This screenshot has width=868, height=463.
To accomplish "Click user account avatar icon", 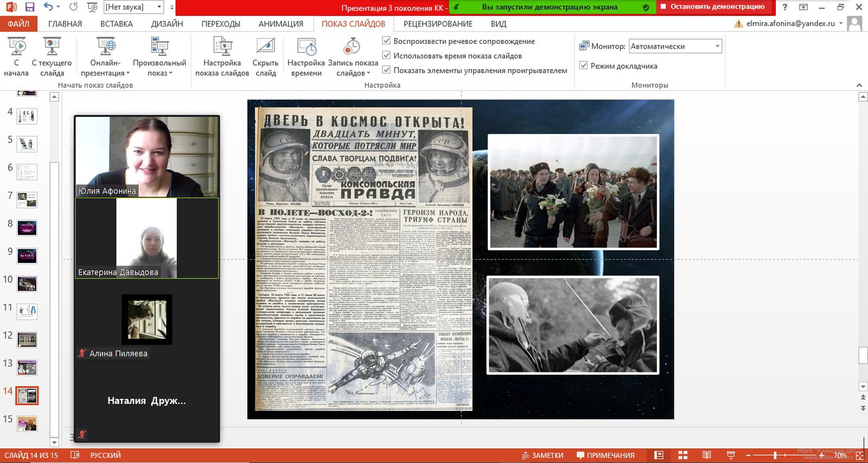I will (x=854, y=23).
